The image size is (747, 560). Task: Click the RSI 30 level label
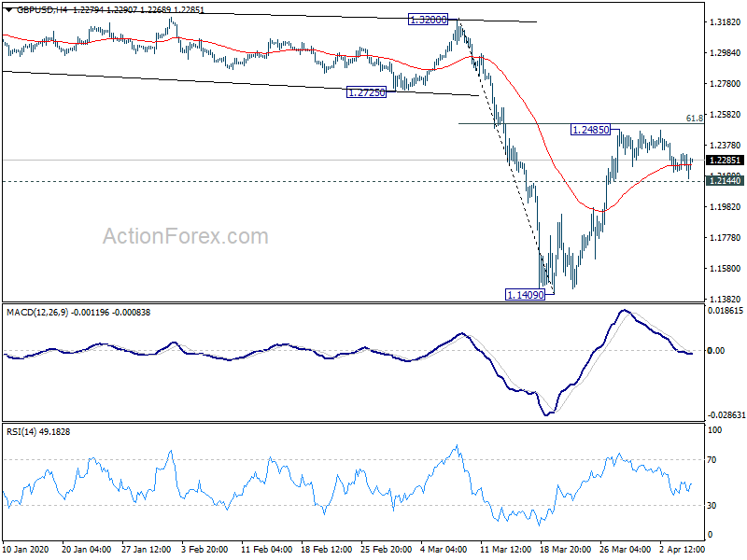point(712,506)
